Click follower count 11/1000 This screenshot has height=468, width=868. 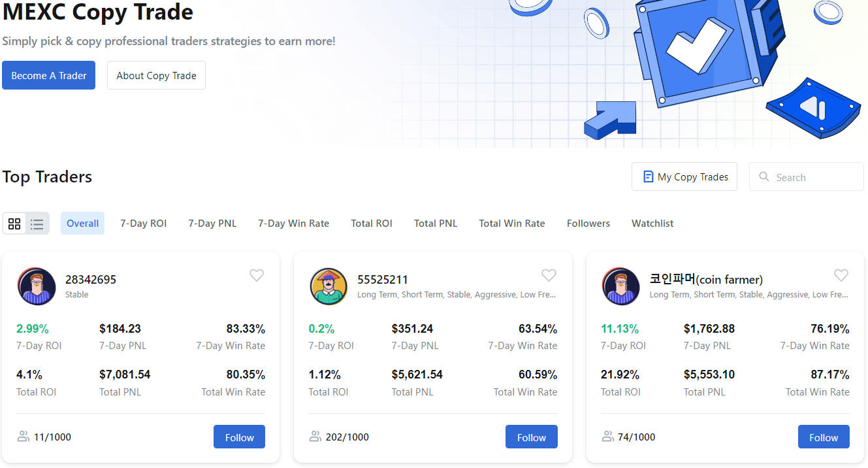pyautogui.click(x=52, y=437)
